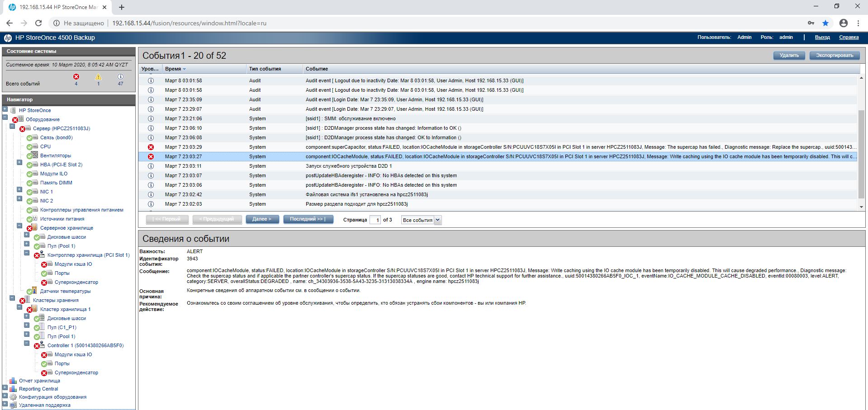This screenshot has height=410, width=868.
Task: Sort events by the Время column header
Action: (173, 69)
